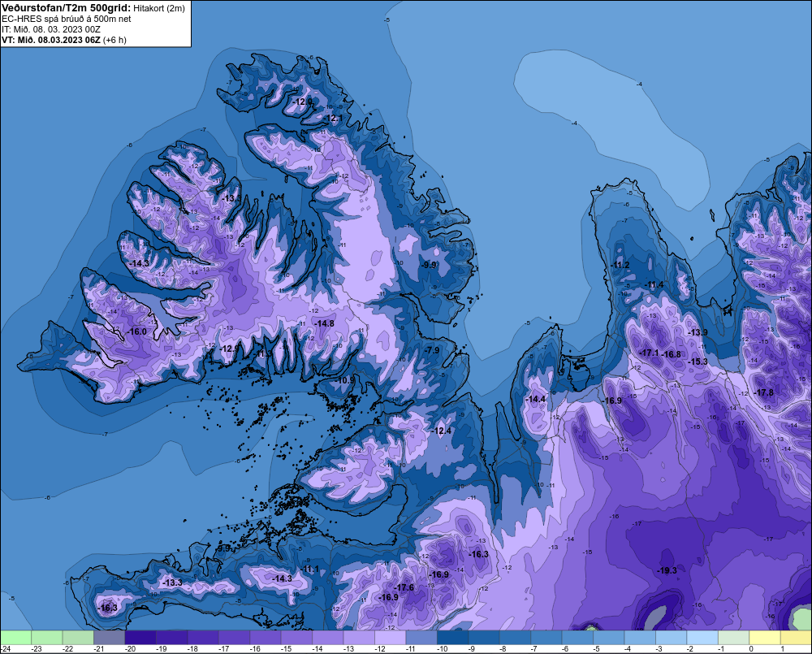Click the legend scale number -23
This screenshot has width=812, height=654.
coord(37,649)
